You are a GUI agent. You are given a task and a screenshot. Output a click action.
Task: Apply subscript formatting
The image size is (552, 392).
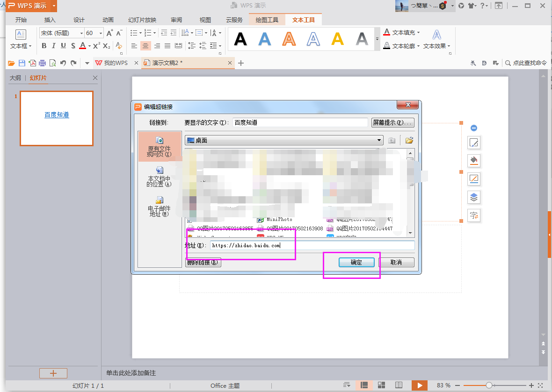[107, 46]
